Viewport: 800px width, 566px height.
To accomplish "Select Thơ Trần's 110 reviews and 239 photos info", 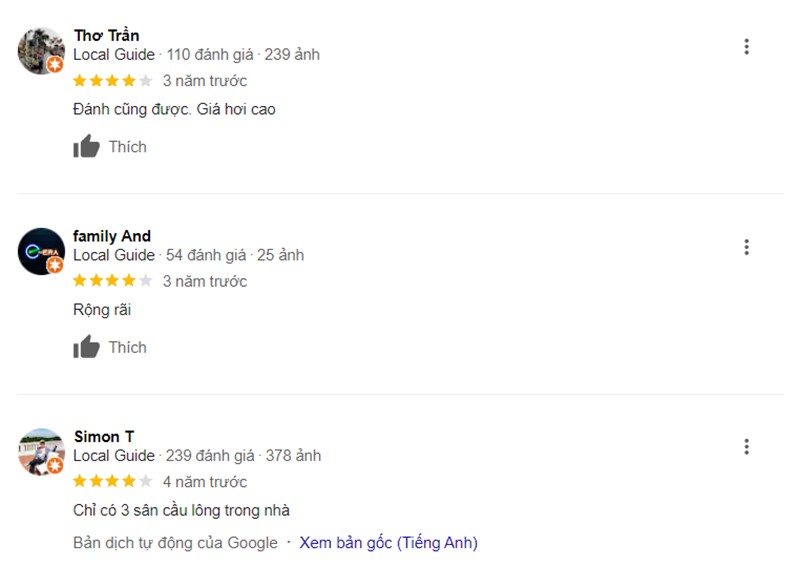I will click(243, 55).
